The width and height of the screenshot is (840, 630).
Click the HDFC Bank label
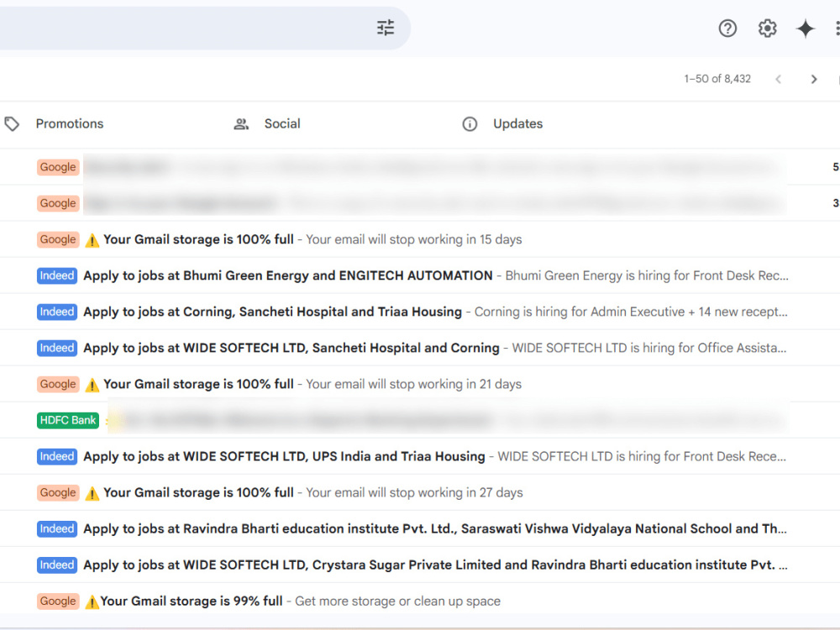click(x=68, y=420)
